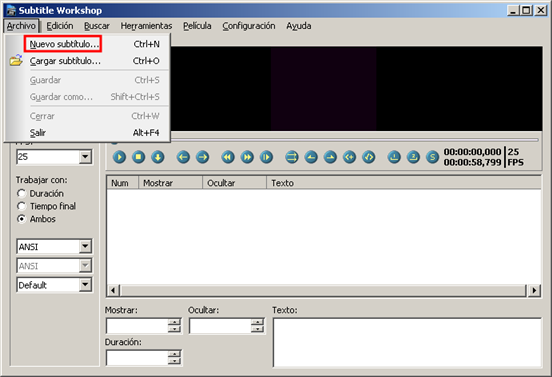Click the round S adjust subtitles icon

[432, 157]
